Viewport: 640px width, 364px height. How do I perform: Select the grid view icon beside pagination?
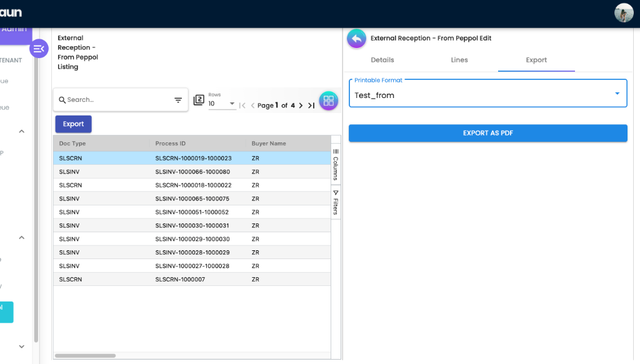pos(329,101)
